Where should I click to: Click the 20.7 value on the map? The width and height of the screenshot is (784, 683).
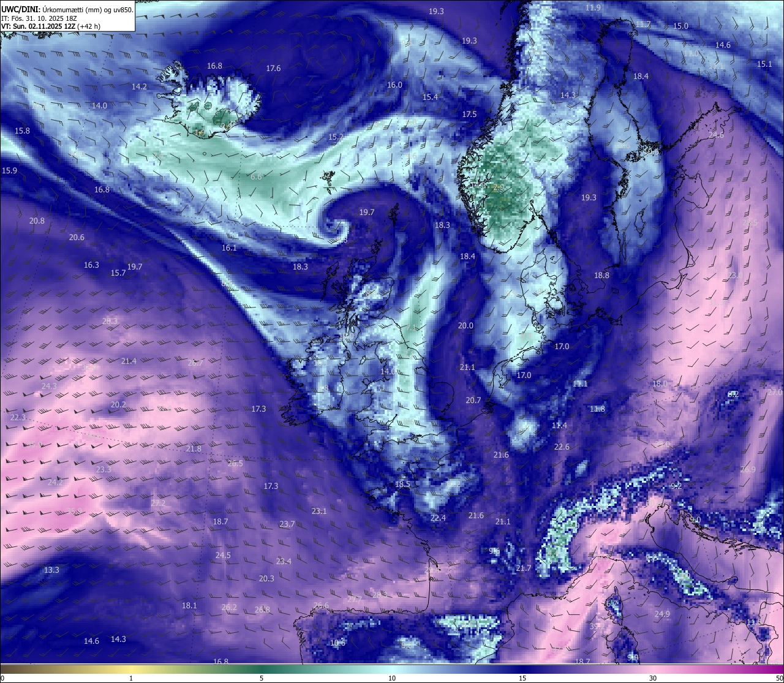pos(473,400)
